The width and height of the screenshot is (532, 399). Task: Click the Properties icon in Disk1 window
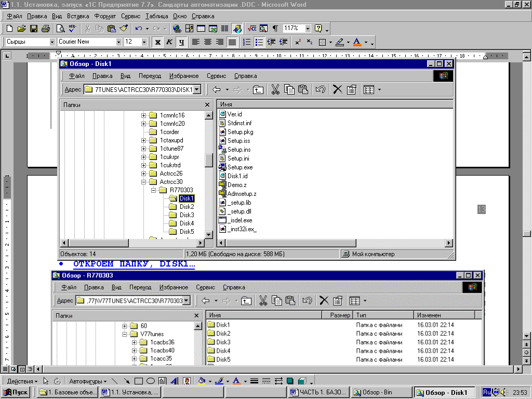pyautogui.click(x=351, y=89)
